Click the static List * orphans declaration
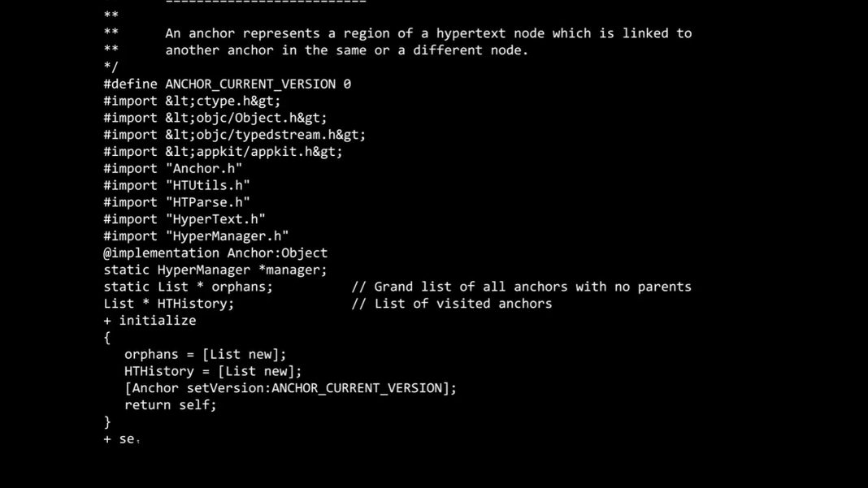Image resolution: width=868 pixels, height=488 pixels. [x=188, y=287]
